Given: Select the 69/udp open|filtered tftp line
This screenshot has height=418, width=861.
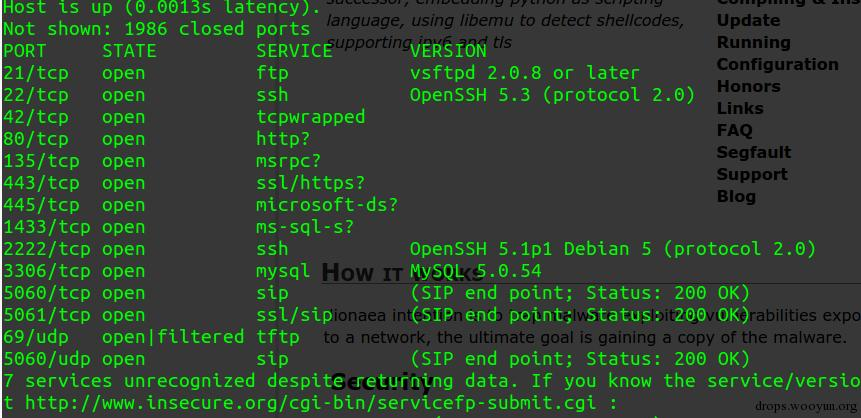Looking at the screenshot, I should (152, 337).
